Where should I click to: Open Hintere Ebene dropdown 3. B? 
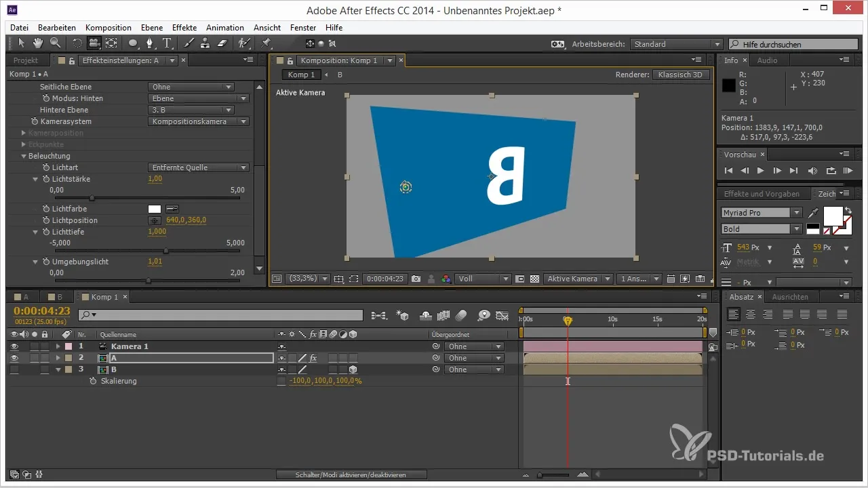(x=191, y=110)
